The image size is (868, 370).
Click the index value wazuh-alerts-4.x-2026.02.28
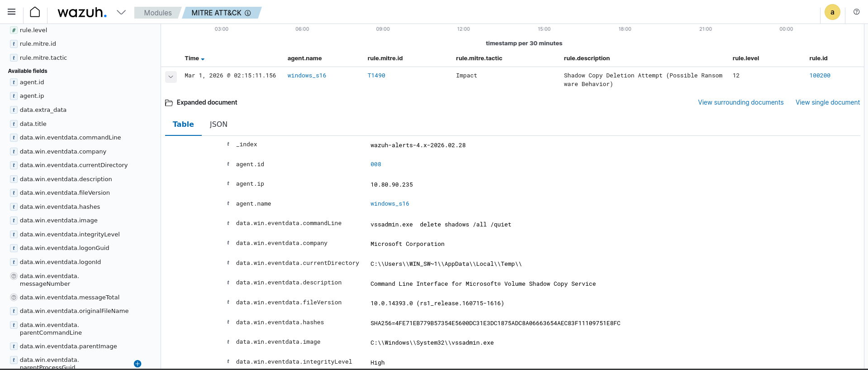point(418,145)
